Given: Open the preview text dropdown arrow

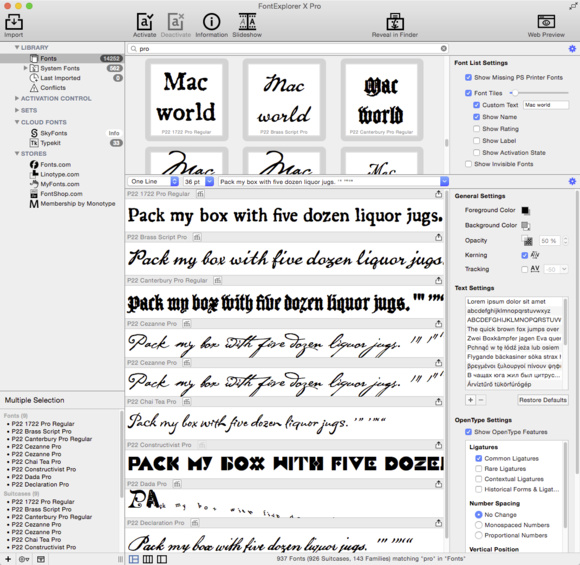Looking at the screenshot, I should [x=444, y=181].
